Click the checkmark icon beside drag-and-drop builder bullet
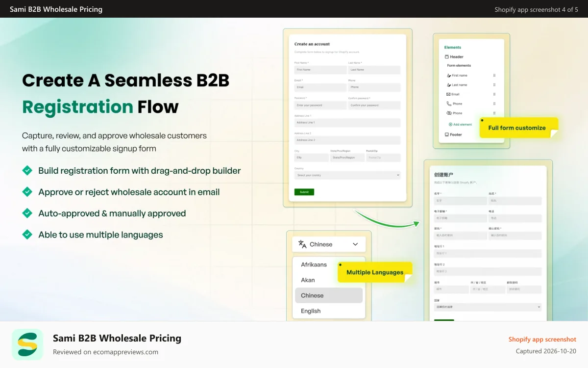588x368 pixels. point(27,171)
